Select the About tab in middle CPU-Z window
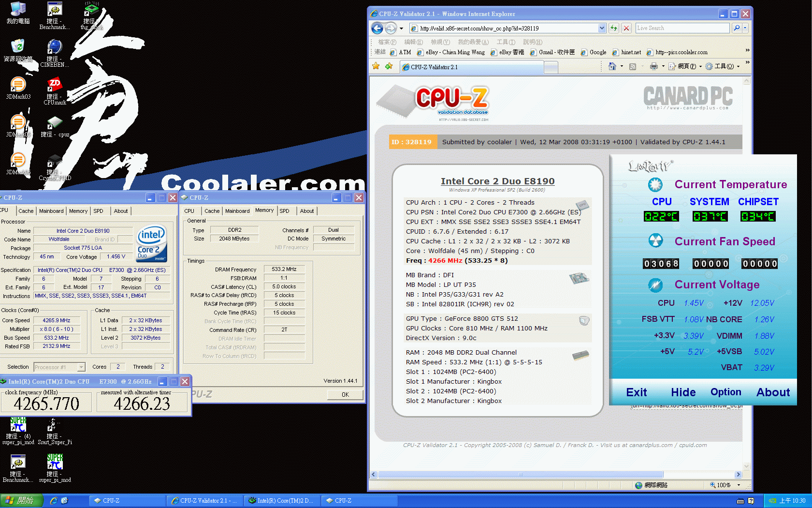The width and height of the screenshot is (812, 508). click(307, 211)
